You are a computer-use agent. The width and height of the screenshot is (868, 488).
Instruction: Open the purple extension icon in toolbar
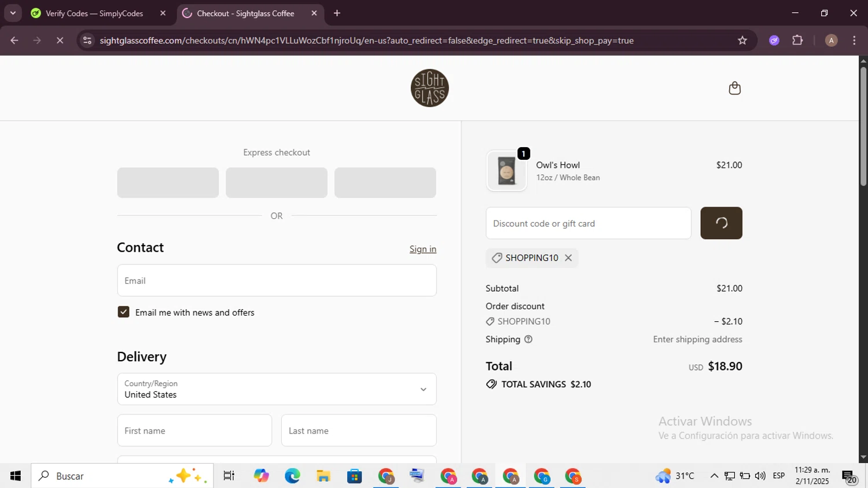(x=774, y=41)
